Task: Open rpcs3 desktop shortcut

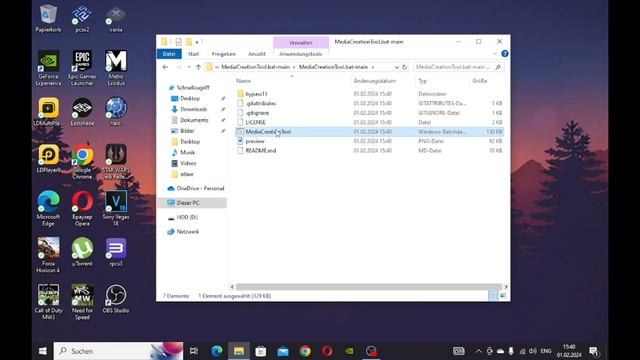Action: tap(116, 252)
